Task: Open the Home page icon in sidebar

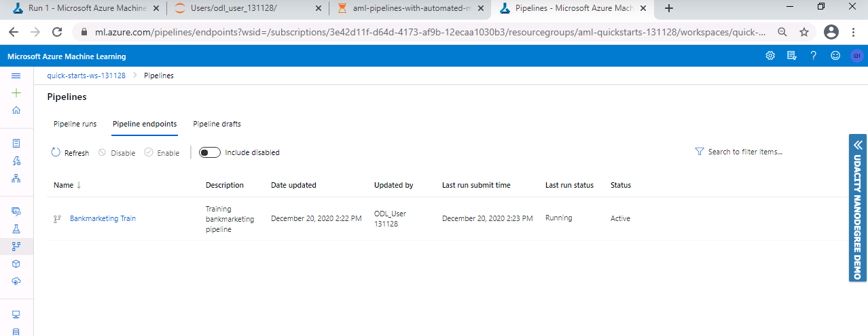Action: coord(16,110)
